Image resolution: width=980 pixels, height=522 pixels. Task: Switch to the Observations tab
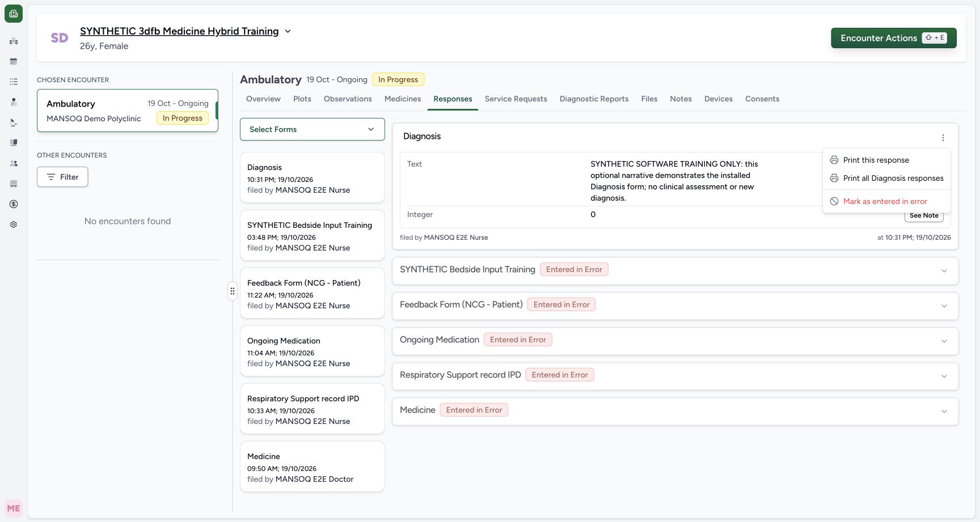coord(348,99)
